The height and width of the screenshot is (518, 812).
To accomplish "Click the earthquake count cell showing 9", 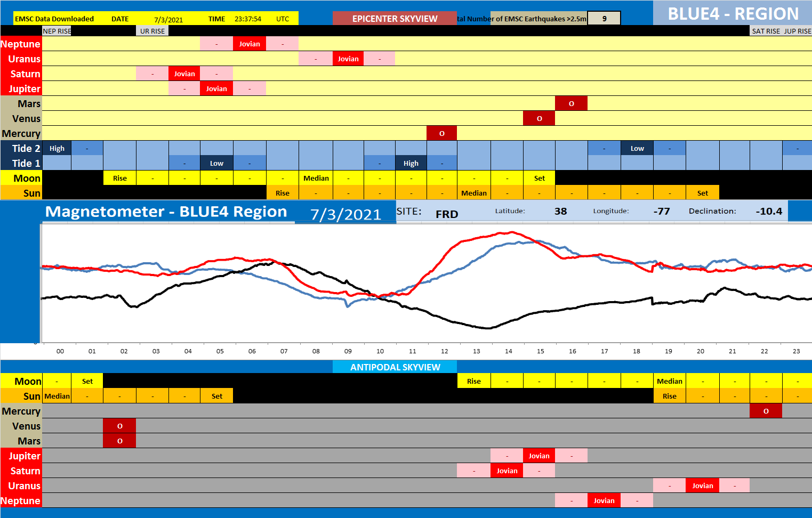I will point(604,19).
